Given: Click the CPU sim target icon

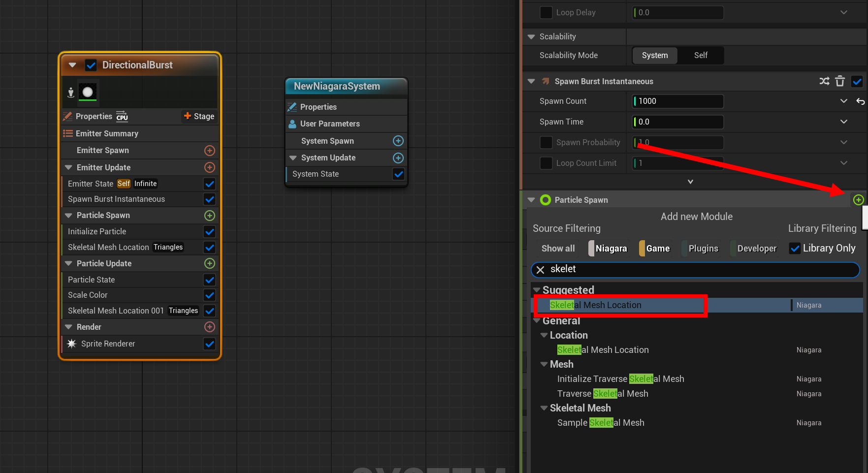Looking at the screenshot, I should pos(122,117).
